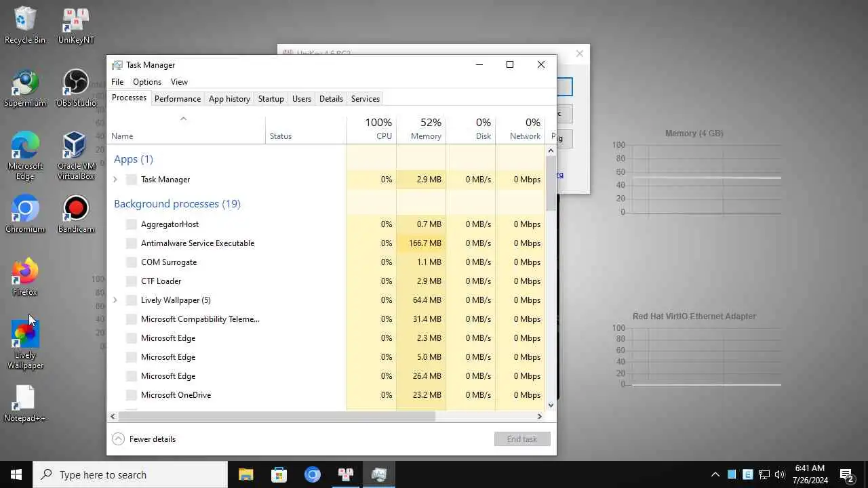The height and width of the screenshot is (488, 868).
Task: Open File Explorer from the taskbar
Action: [245, 474]
